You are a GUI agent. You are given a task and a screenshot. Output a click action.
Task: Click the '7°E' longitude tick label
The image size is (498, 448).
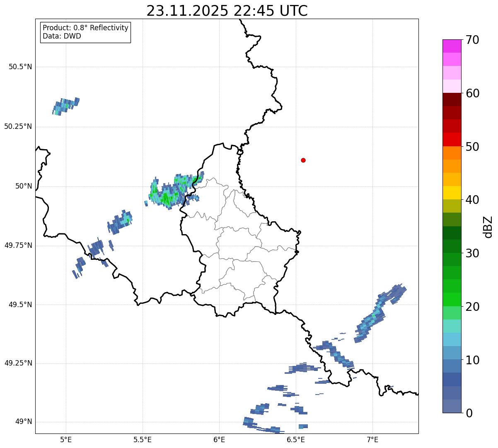coord(372,439)
